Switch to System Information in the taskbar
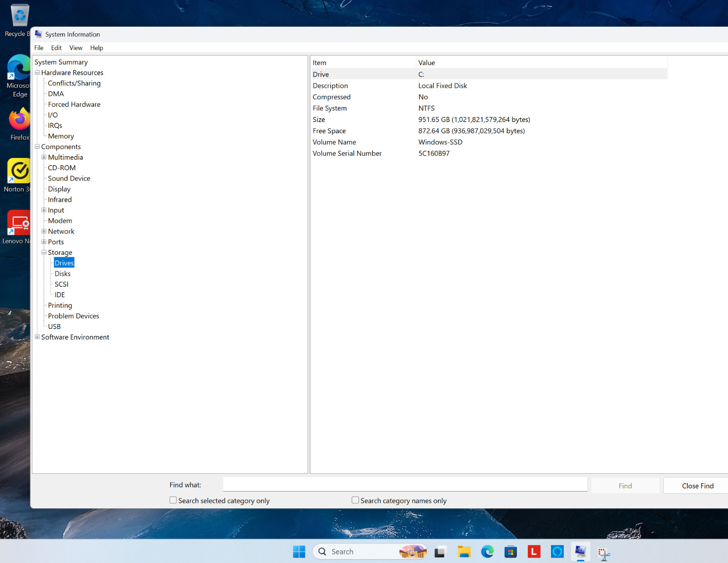Screen dimensions: 728x563 click(581, 552)
